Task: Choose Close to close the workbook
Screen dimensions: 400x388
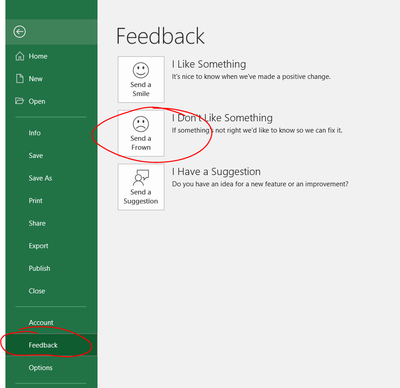Action: tap(37, 291)
